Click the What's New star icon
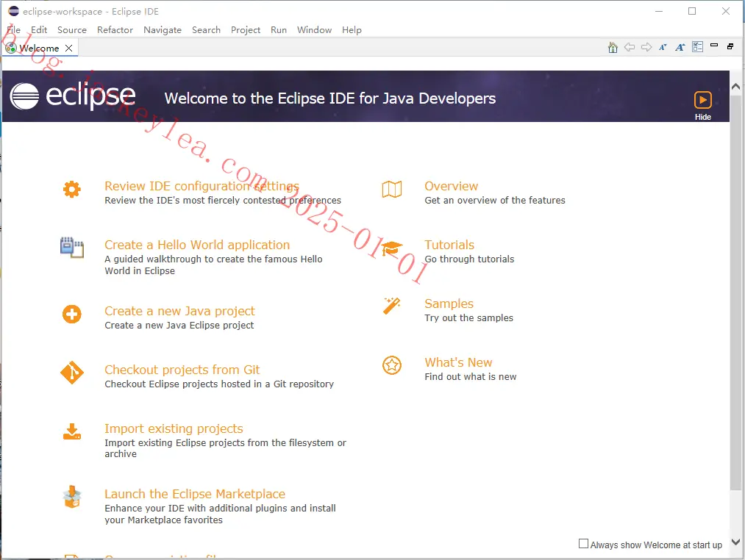This screenshot has width=745, height=560. [x=392, y=365]
